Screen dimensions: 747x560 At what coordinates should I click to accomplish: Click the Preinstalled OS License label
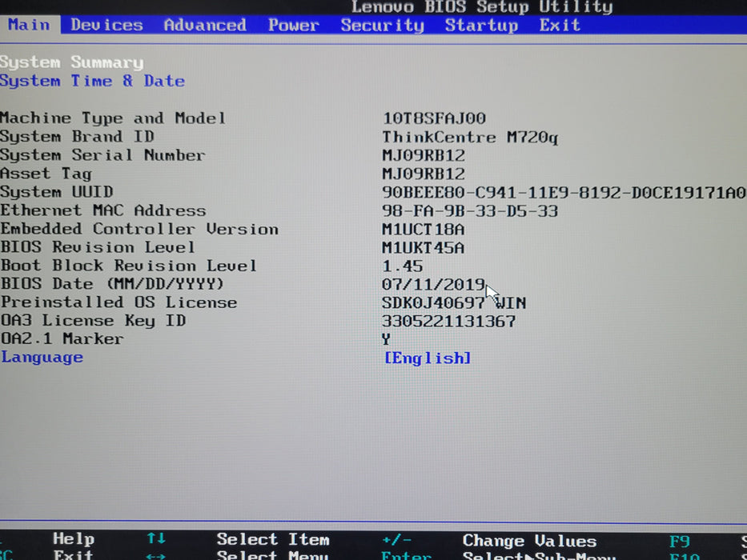tap(118, 302)
